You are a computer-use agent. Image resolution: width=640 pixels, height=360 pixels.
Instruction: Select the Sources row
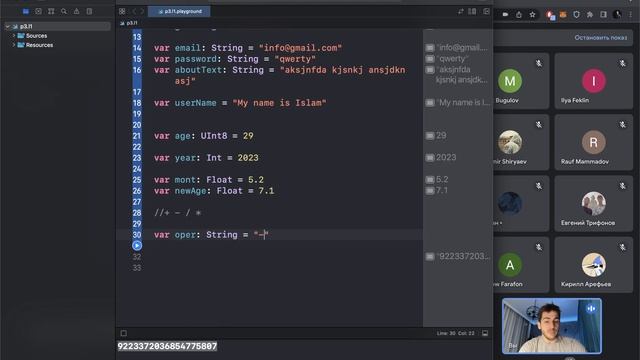pos(57,36)
